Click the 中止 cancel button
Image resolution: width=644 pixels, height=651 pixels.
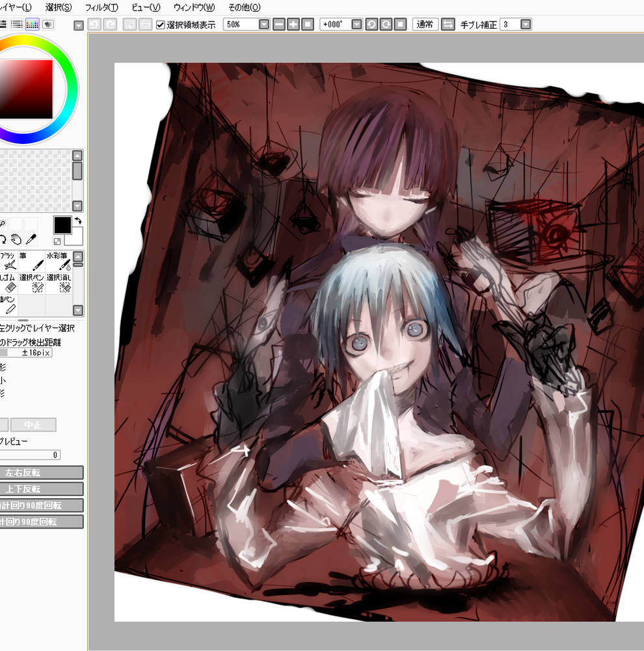coord(33,424)
